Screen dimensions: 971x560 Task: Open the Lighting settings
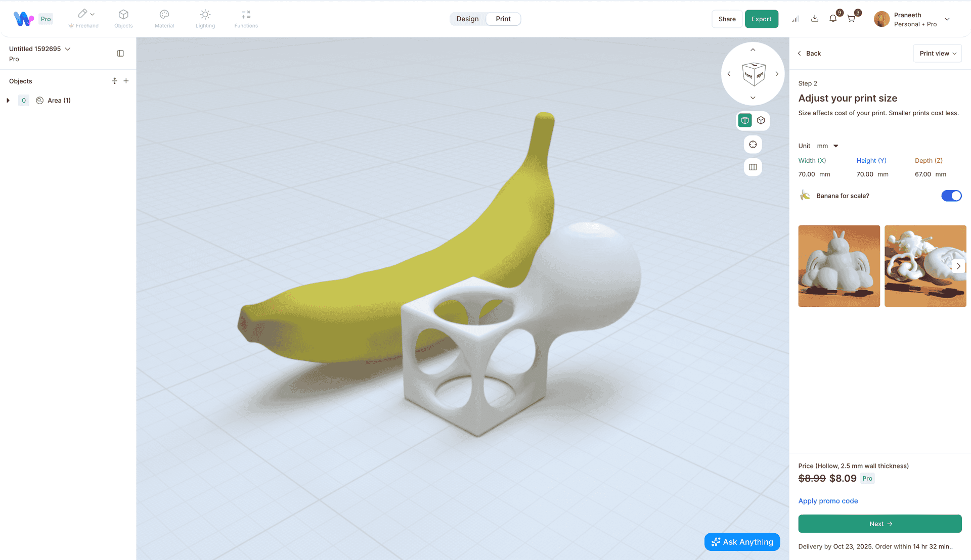point(205,19)
